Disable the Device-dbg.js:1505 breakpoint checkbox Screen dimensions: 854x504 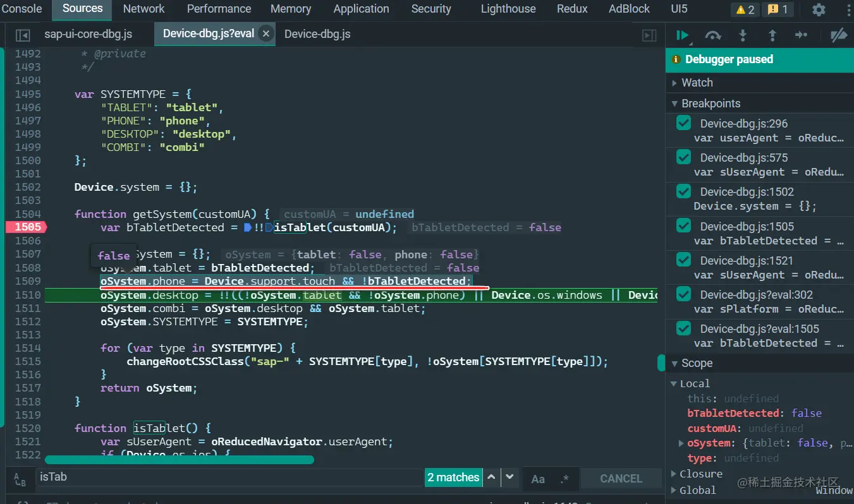[683, 226]
